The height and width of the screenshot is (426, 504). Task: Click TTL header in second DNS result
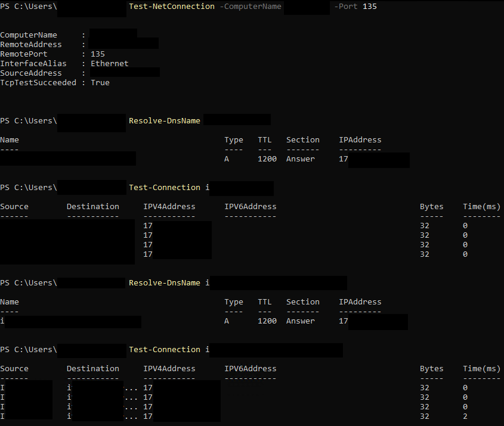[265, 302]
